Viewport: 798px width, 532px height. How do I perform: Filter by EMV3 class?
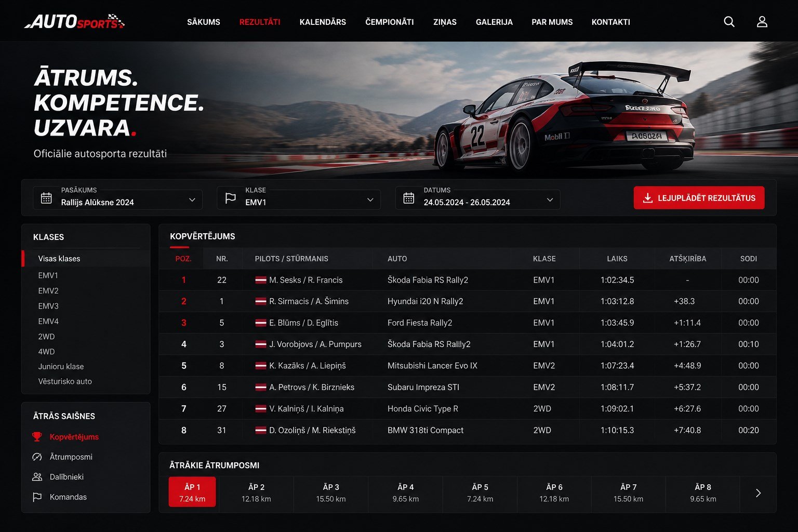click(x=48, y=306)
